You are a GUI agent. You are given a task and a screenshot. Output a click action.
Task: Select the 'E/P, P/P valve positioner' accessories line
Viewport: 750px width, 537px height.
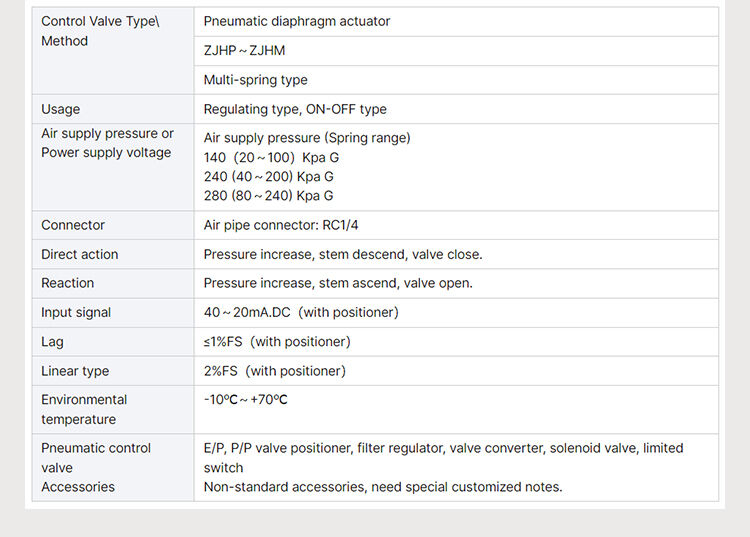tap(443, 457)
